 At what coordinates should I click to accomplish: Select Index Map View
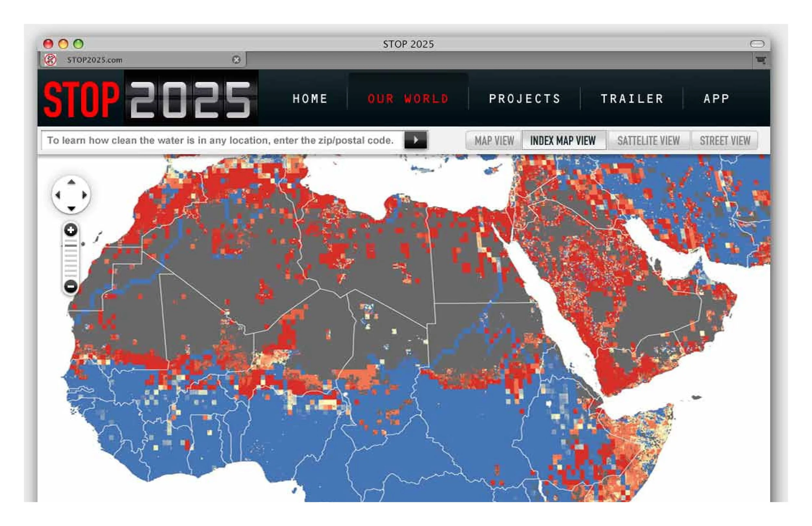click(x=563, y=140)
